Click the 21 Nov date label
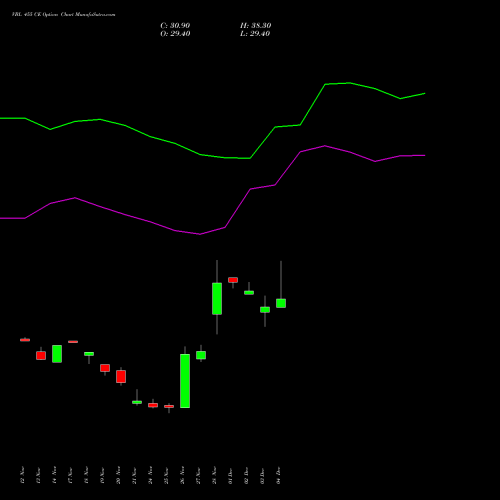Viewport: 500px width, 500px height. click(x=134, y=475)
